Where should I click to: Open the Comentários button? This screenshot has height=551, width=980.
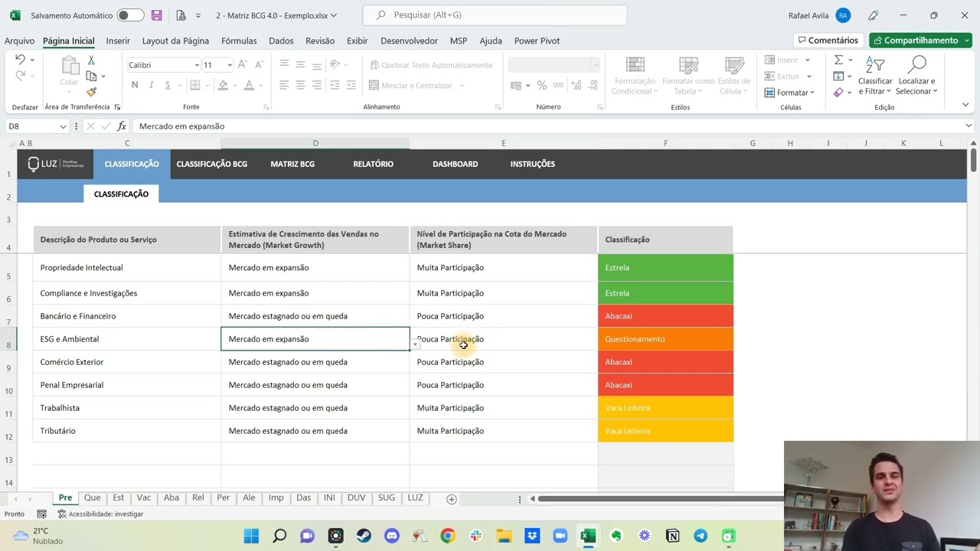[x=828, y=41]
